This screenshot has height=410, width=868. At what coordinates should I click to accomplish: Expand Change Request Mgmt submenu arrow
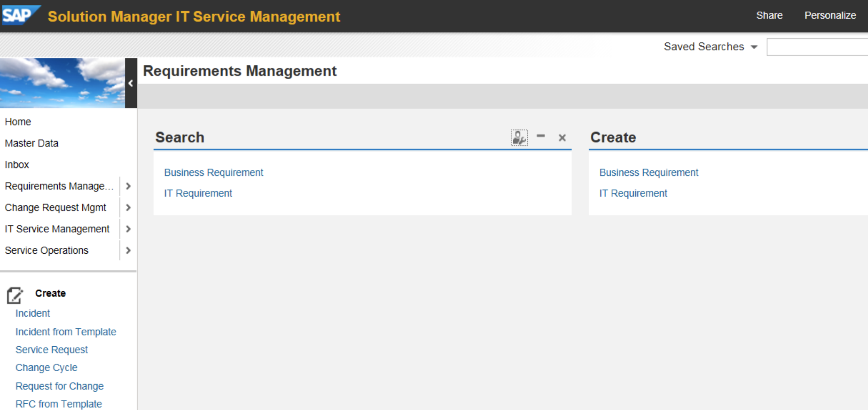(x=128, y=207)
